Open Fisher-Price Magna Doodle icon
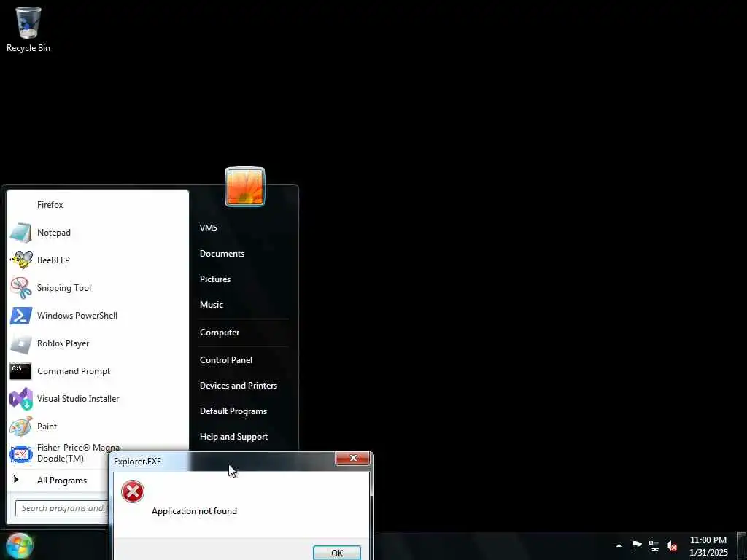Viewport: 747px width, 560px height. (21, 454)
